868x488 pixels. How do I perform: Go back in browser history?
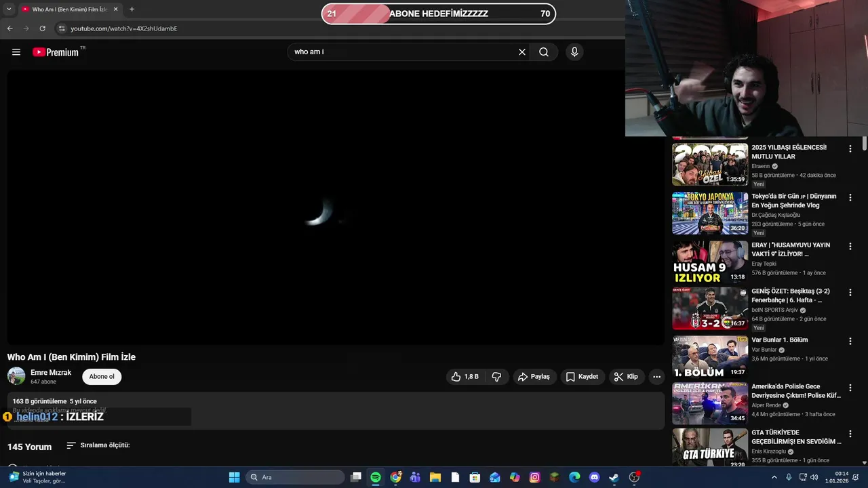tap(9, 28)
